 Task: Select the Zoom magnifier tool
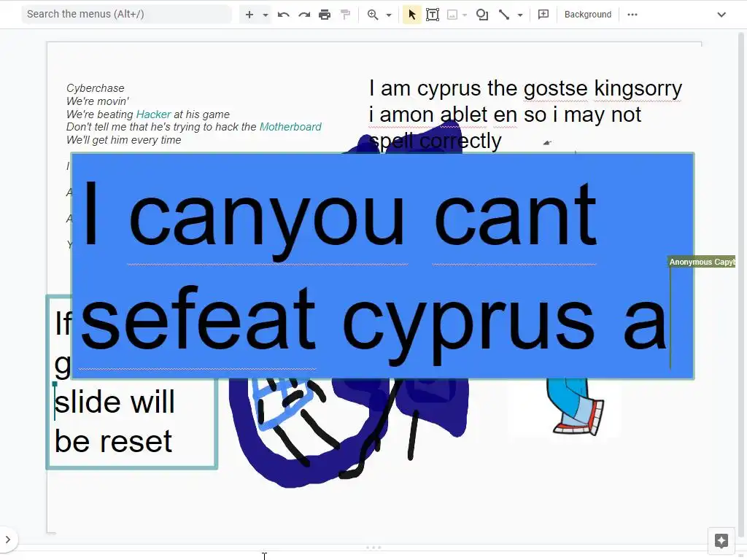click(373, 15)
